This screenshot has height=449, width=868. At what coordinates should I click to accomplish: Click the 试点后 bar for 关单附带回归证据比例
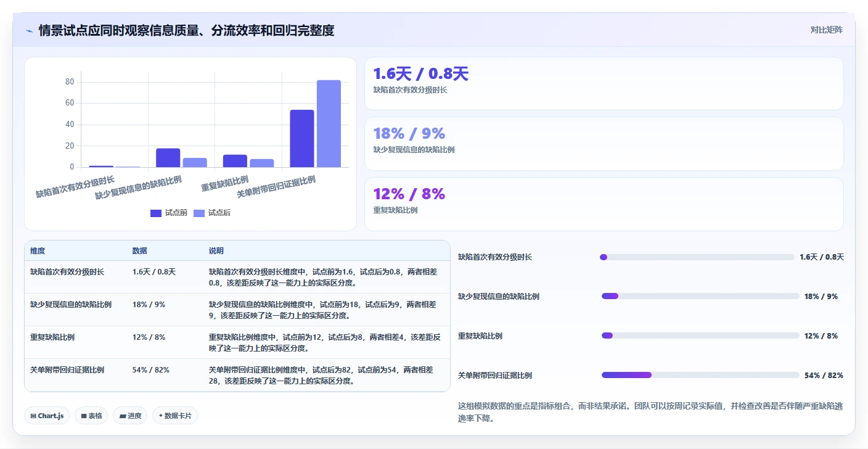click(x=329, y=123)
